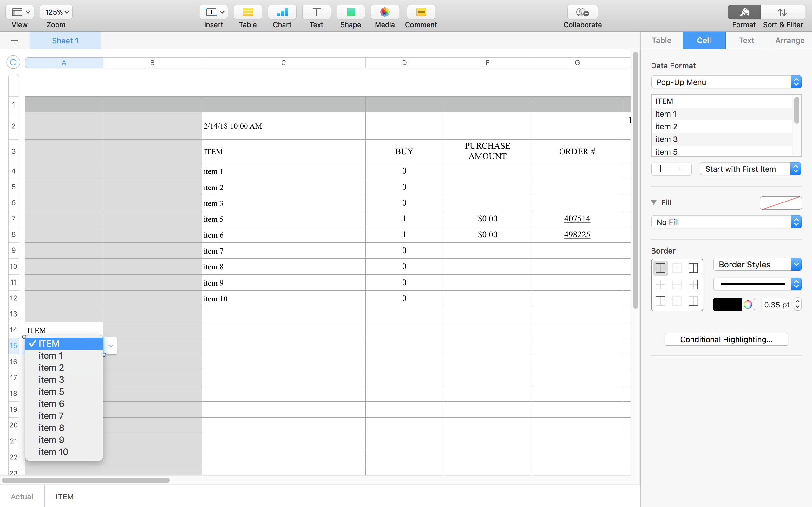Switch to the Arrange tab
Screen dimensions: 812x507
click(789, 41)
